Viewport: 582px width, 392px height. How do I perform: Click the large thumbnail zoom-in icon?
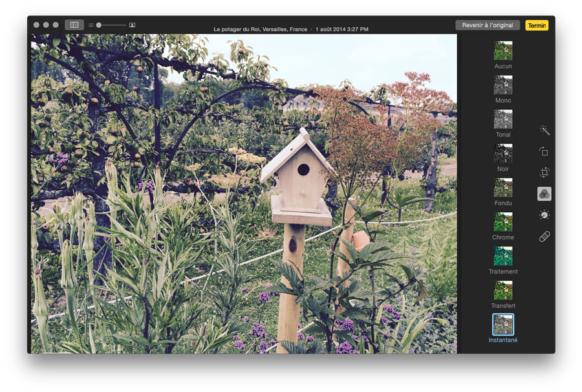(132, 25)
